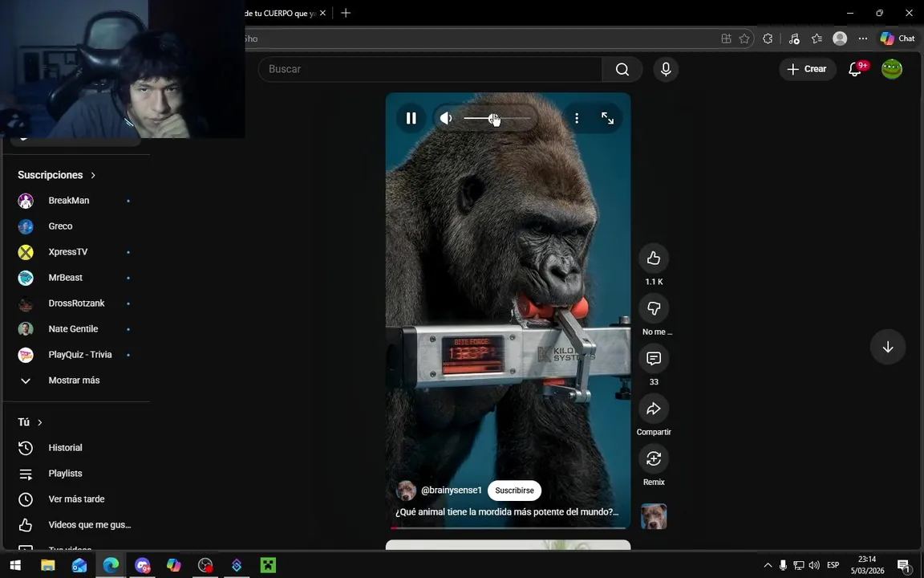Expand the Suscripciones section
924x578 pixels.
point(57,175)
